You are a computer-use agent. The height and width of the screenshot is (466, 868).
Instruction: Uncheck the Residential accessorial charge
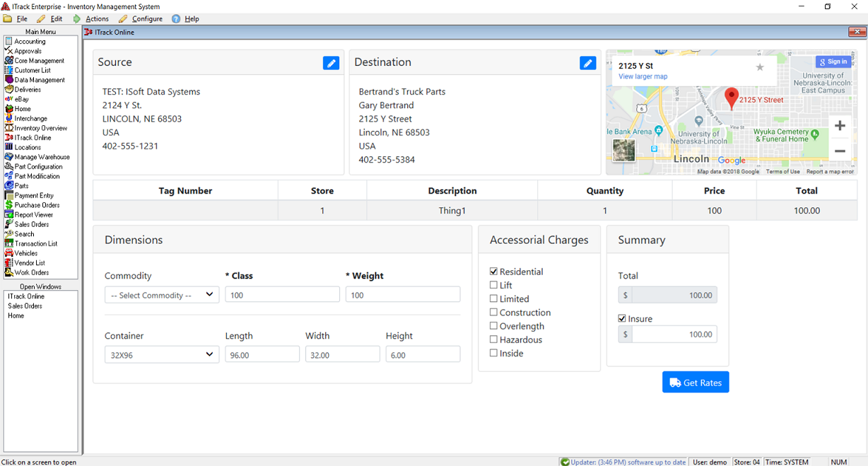click(494, 272)
